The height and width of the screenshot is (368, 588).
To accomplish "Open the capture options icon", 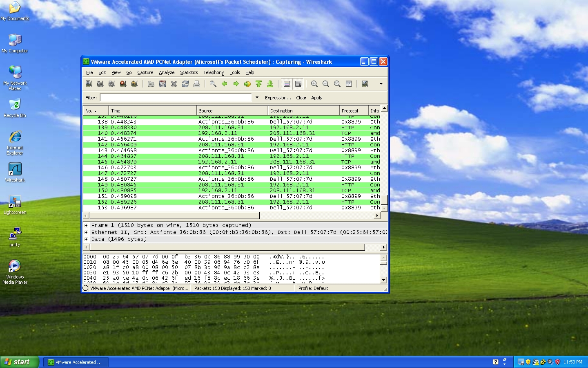I will click(100, 84).
